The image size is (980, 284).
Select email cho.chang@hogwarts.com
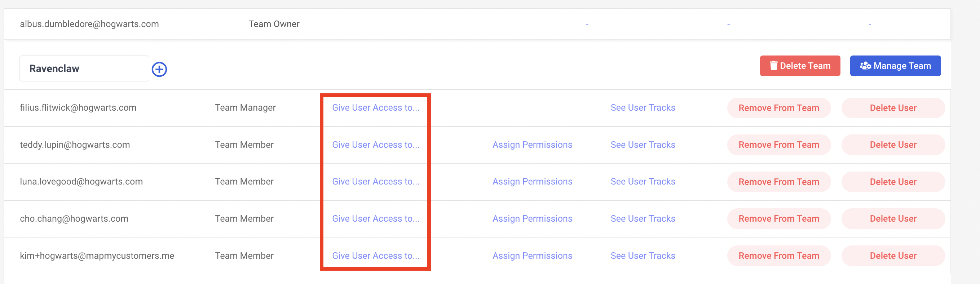click(74, 219)
